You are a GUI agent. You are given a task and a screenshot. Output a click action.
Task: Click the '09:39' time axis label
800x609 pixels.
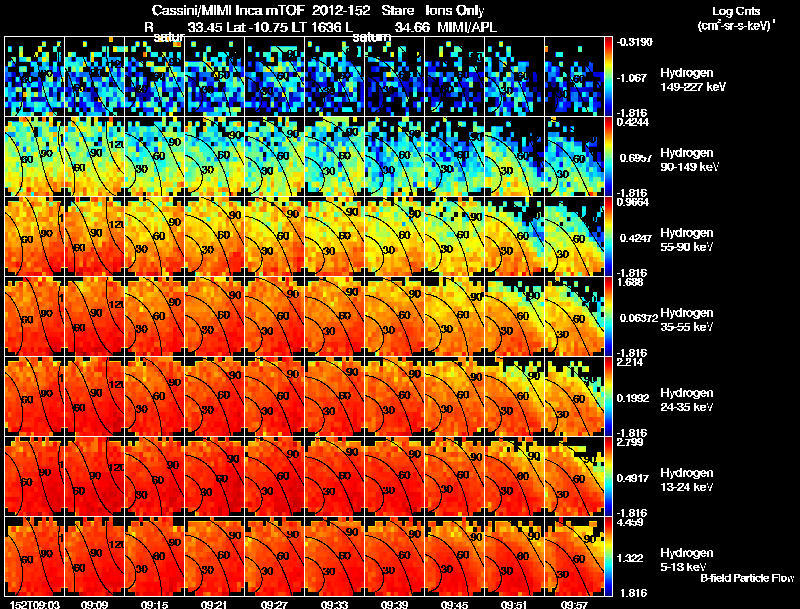(394, 604)
